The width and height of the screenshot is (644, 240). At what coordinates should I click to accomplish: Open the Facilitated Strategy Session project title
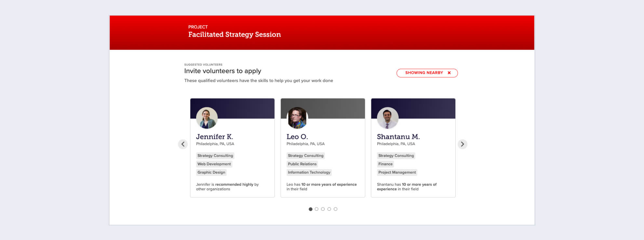[234, 34]
